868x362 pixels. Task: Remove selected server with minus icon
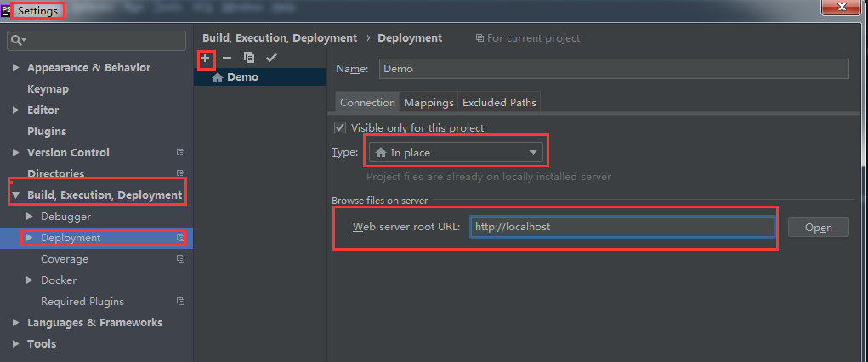tap(227, 58)
